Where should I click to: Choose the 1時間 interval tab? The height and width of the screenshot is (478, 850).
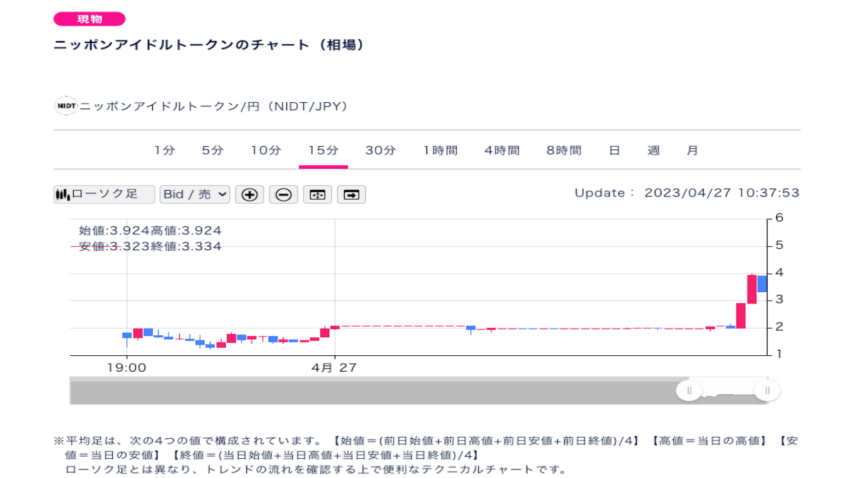click(x=440, y=151)
